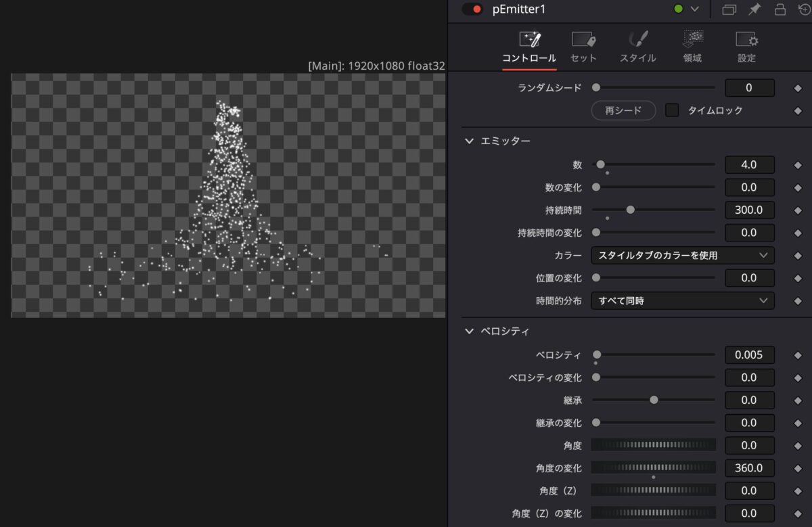Click keyframe diamond for 数
The image size is (812, 527).
coord(798,165)
